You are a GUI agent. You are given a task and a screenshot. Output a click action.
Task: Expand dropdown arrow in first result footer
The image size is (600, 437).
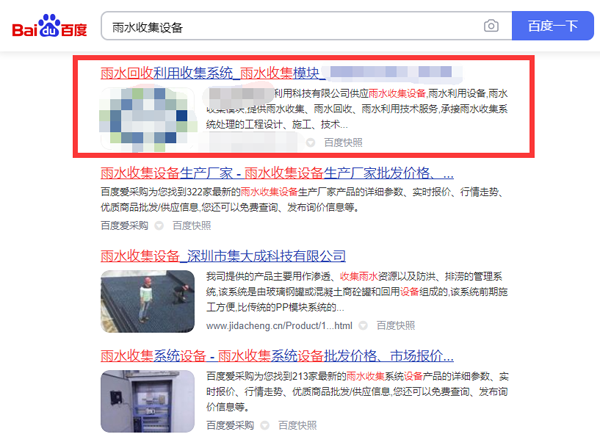tap(310, 143)
